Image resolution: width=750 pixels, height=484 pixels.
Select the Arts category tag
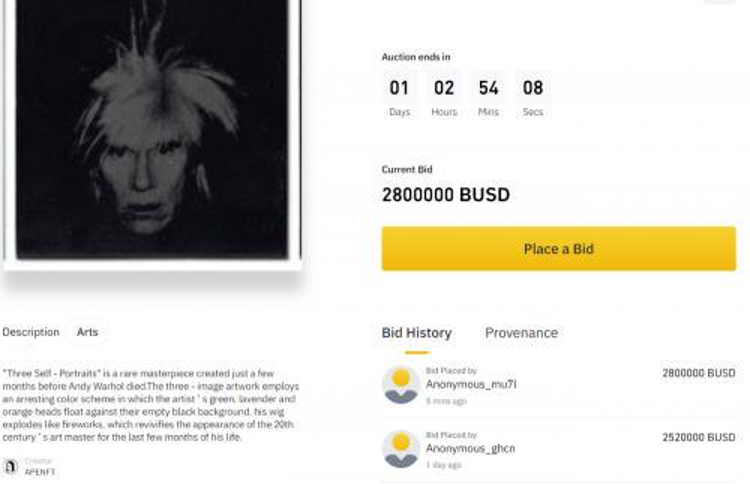(88, 332)
